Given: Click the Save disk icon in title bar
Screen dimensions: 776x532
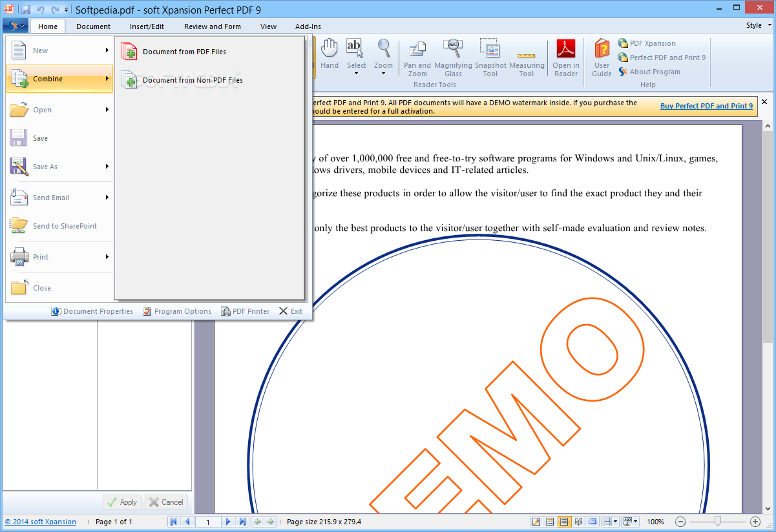Looking at the screenshot, I should (26, 10).
